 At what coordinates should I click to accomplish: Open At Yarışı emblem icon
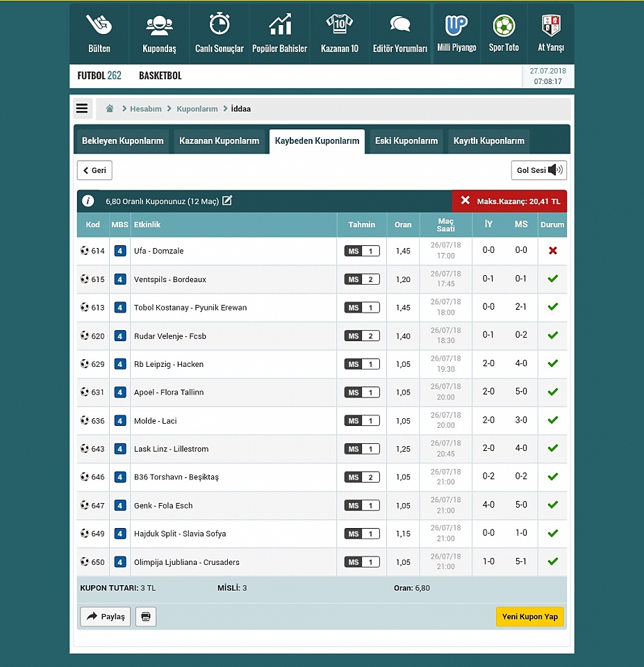[551, 25]
